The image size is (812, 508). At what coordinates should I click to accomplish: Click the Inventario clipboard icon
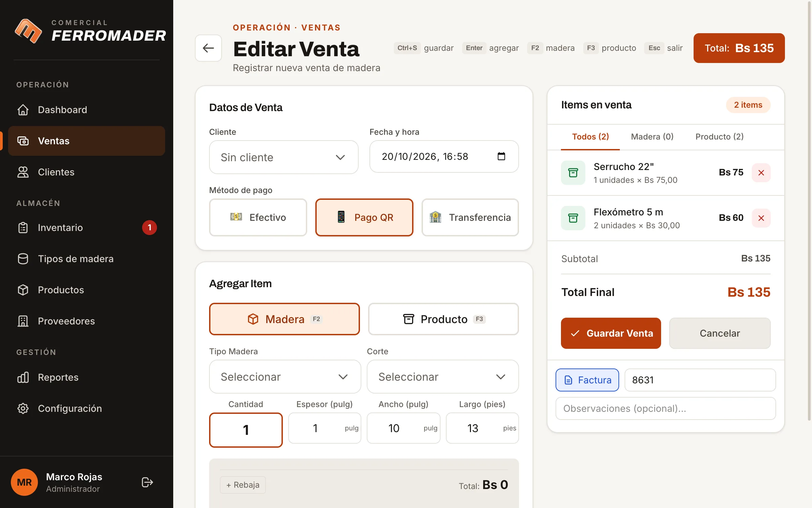[23, 228]
